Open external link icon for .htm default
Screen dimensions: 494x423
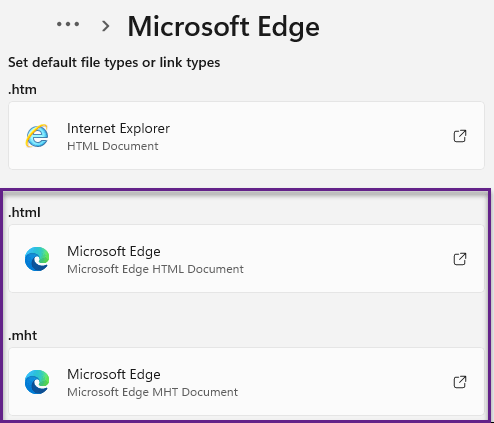[460, 136]
